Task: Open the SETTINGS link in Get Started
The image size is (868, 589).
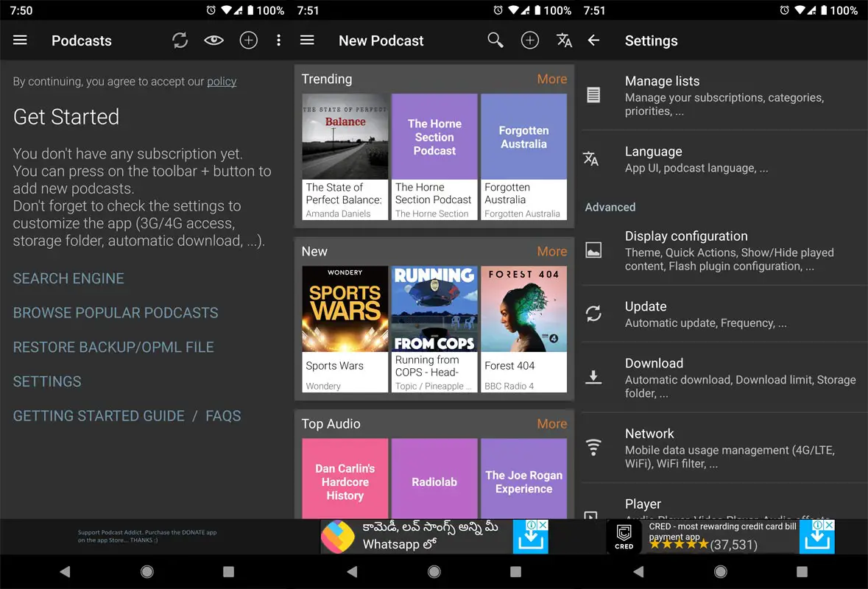Action: tap(47, 381)
